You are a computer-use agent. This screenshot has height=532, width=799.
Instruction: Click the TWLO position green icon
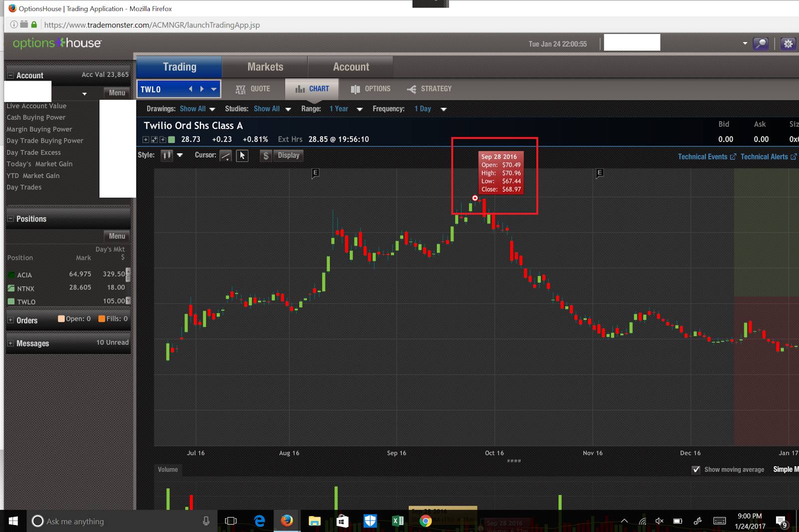(11, 301)
